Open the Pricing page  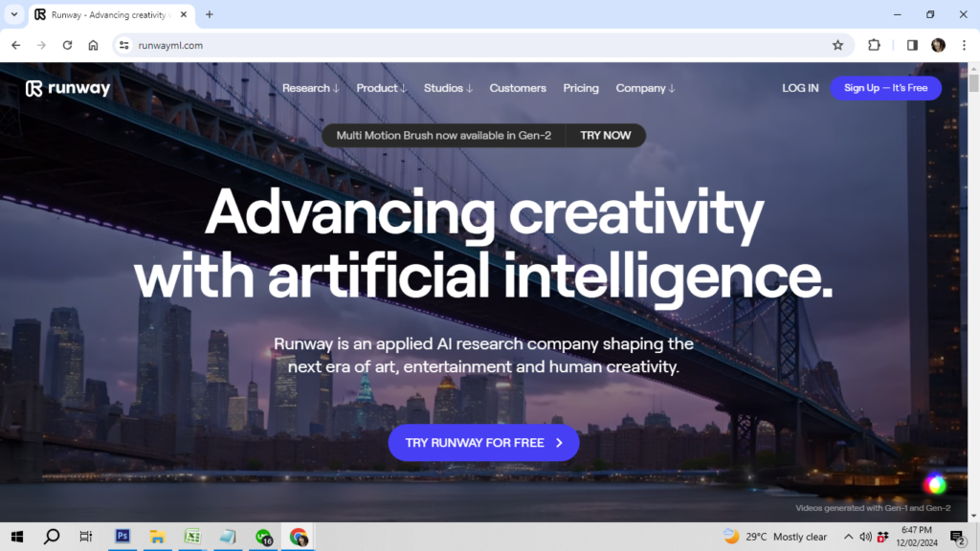tap(581, 88)
